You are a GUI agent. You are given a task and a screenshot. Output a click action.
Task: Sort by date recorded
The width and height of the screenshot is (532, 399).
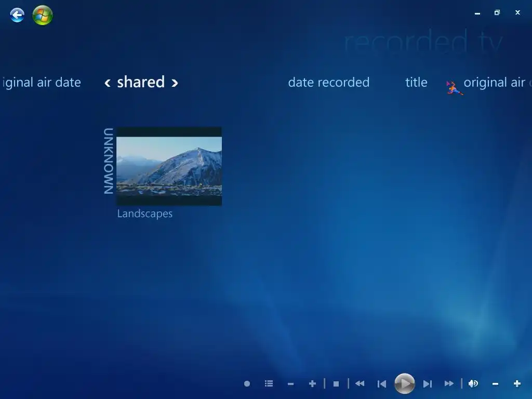[329, 83]
